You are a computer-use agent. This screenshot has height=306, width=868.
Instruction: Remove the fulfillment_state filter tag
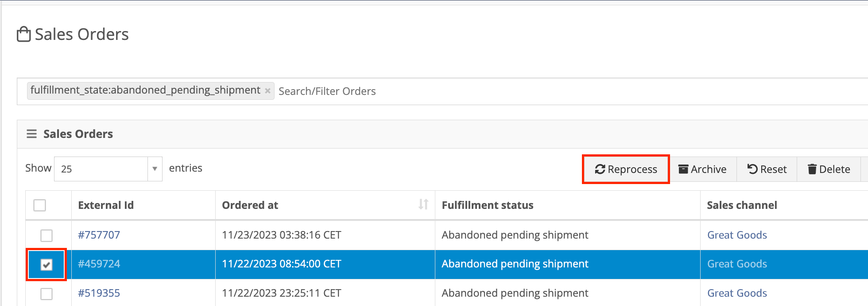pyautogui.click(x=267, y=90)
